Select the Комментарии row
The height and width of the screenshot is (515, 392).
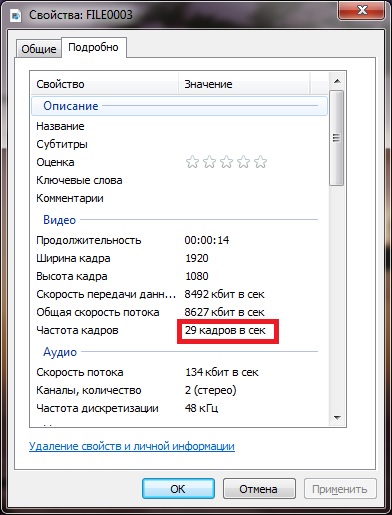(179, 198)
